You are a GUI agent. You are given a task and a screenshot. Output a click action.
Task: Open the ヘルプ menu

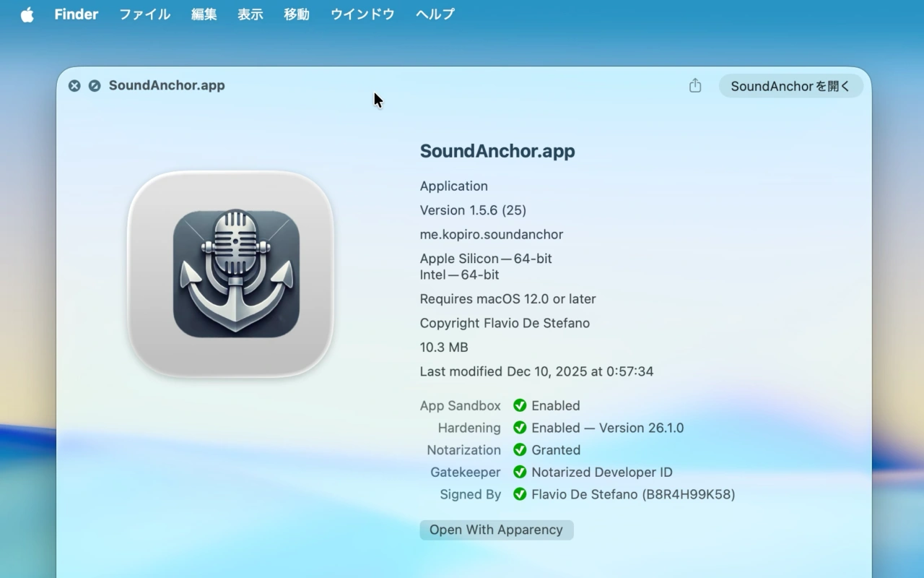coord(434,14)
